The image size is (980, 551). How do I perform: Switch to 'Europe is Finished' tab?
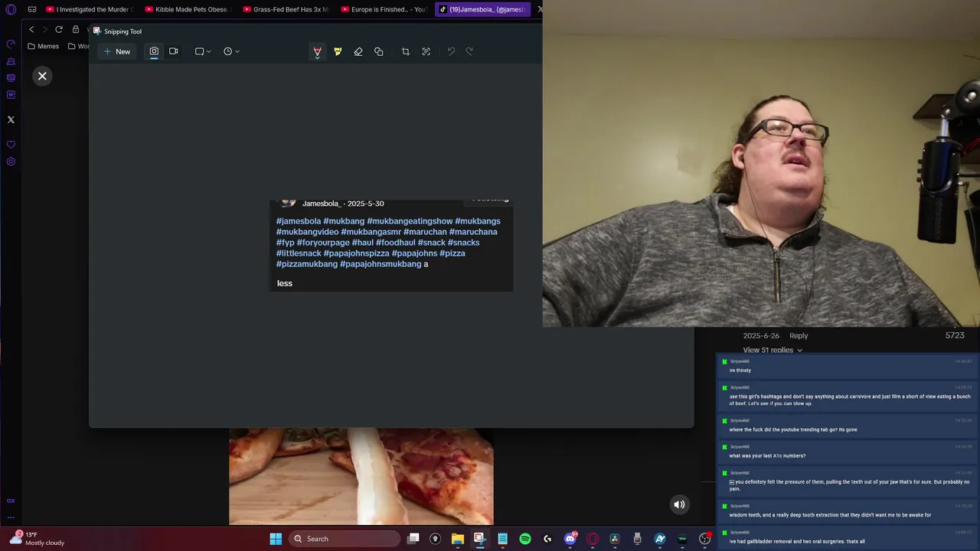(383, 9)
